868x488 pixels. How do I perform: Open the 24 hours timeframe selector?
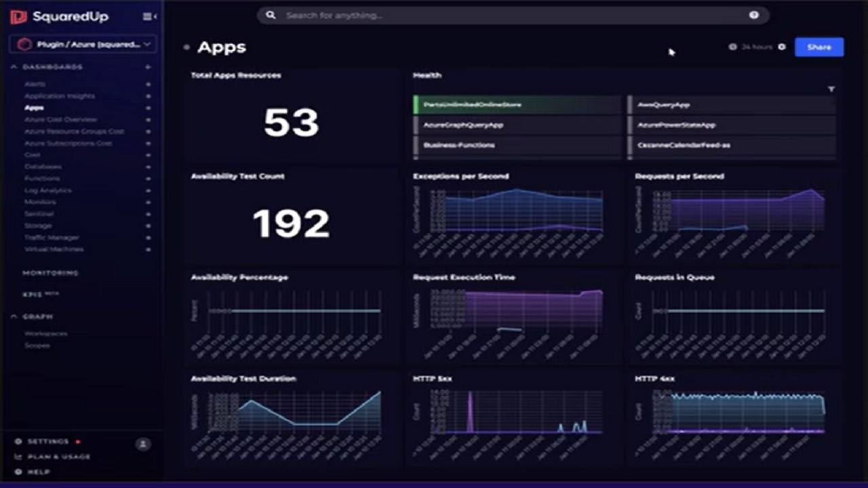point(751,47)
